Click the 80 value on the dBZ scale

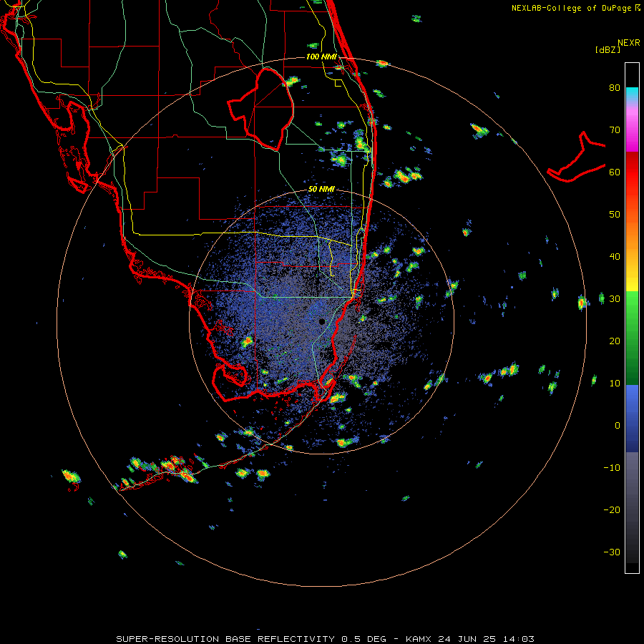click(x=615, y=87)
